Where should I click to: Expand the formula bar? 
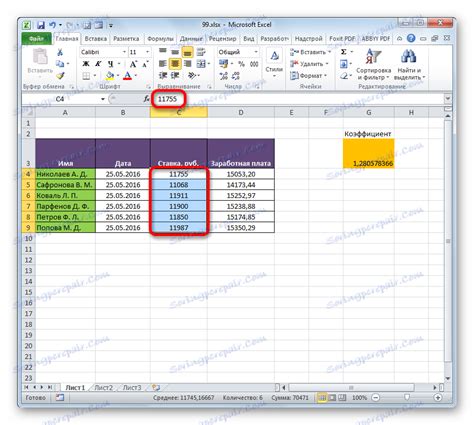pos(448,99)
